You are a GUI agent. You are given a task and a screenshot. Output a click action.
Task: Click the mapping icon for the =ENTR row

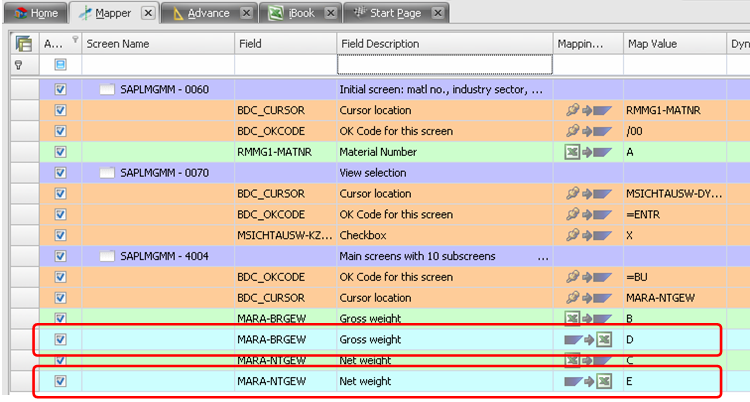click(587, 214)
